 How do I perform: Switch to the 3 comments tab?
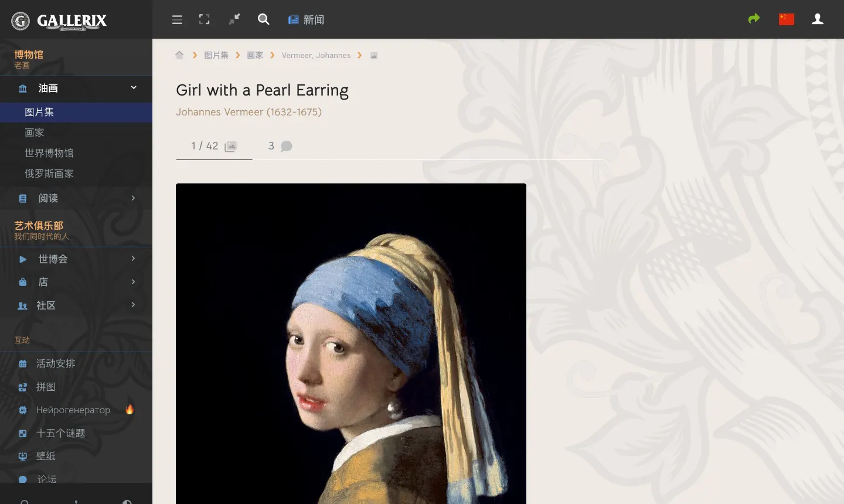[x=280, y=146]
